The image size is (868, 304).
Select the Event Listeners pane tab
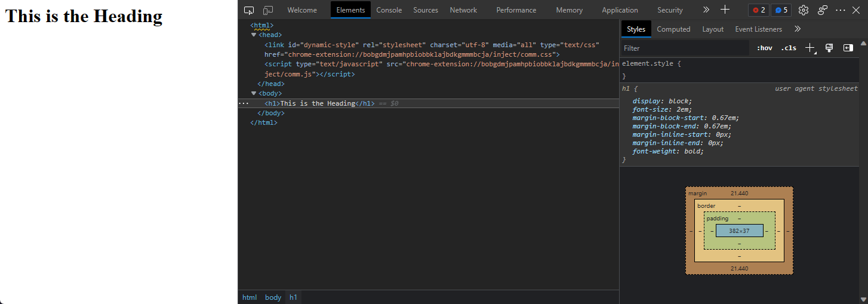tap(759, 29)
